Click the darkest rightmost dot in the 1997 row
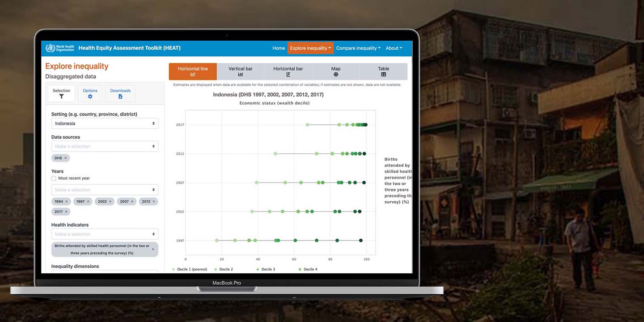 click(361, 241)
